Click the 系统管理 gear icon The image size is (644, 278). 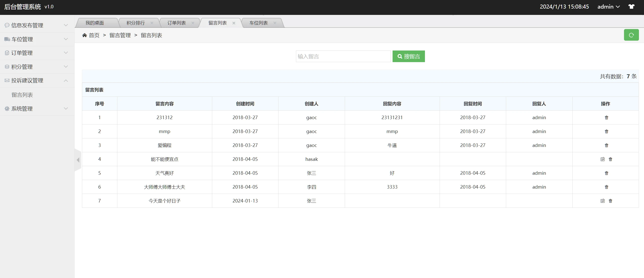(x=7, y=109)
